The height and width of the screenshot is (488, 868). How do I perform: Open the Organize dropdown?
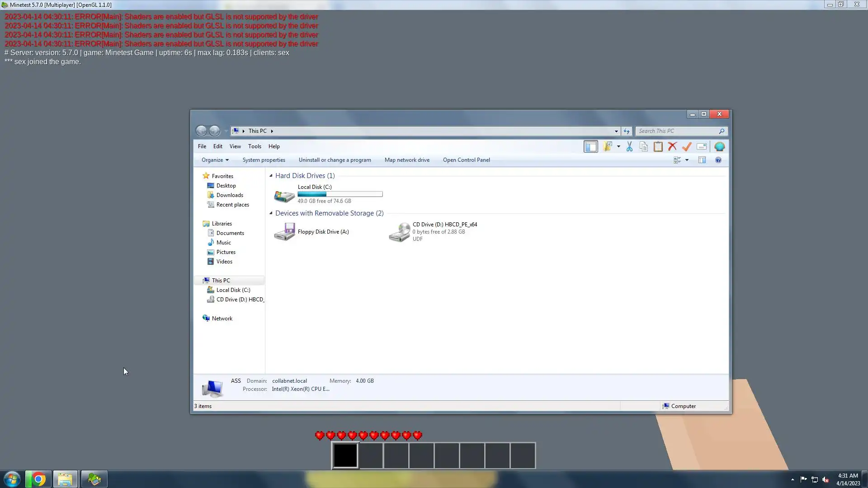tap(215, 160)
